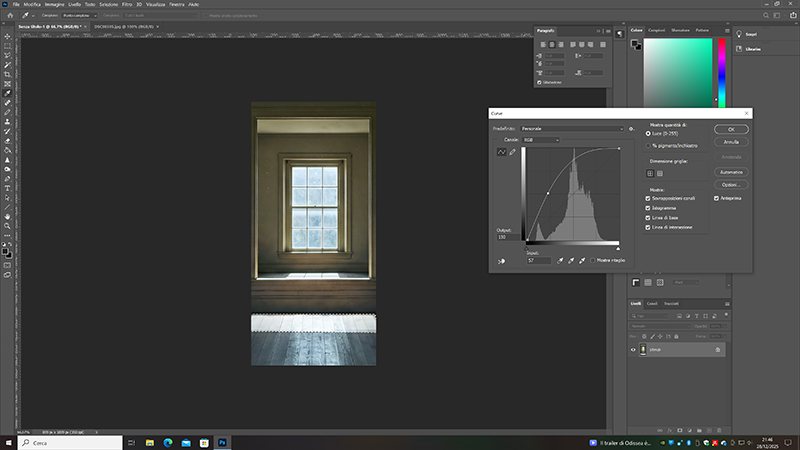Screen dimensions: 800x450
Task: Click the Input value field
Action: [x=538, y=261]
